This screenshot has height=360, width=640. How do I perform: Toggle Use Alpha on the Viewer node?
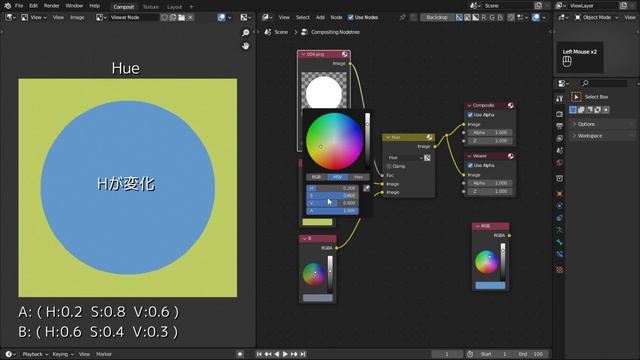click(x=470, y=165)
